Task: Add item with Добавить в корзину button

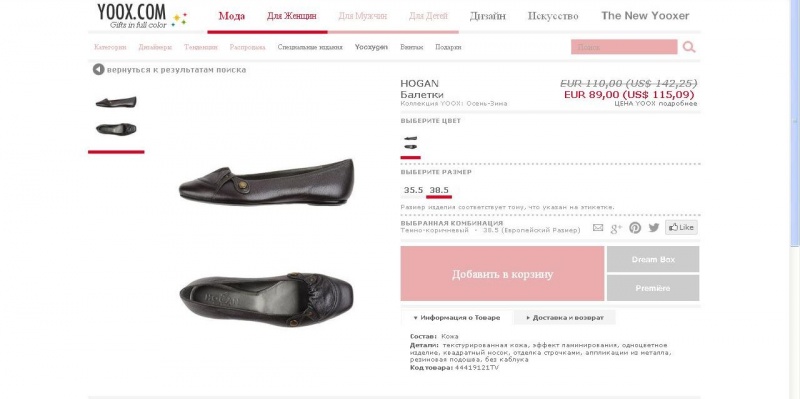Action: 502,274
